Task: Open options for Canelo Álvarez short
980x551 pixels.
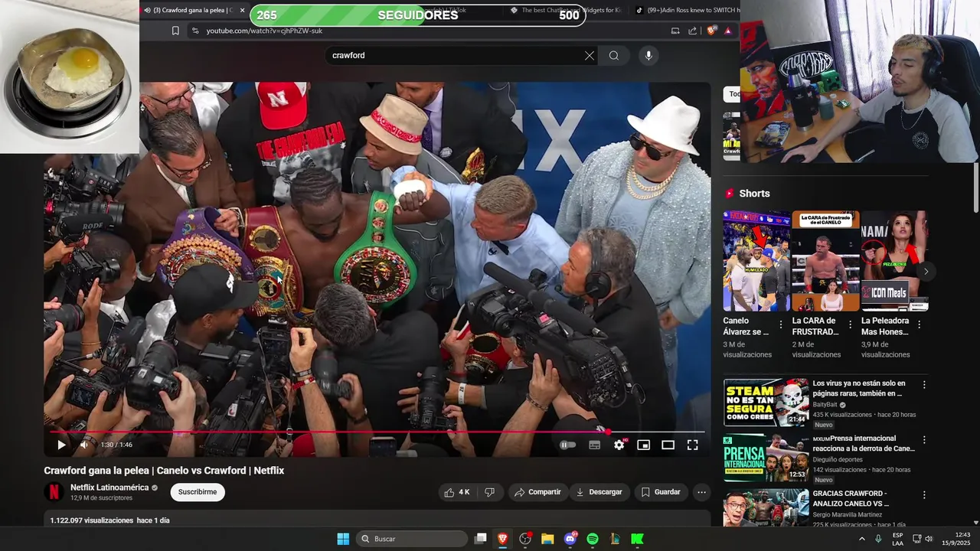Action: [x=781, y=324]
